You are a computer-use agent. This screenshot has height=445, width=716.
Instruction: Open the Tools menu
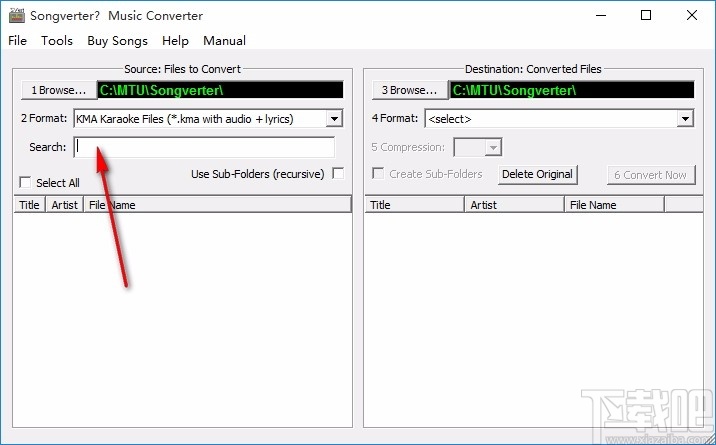57,41
